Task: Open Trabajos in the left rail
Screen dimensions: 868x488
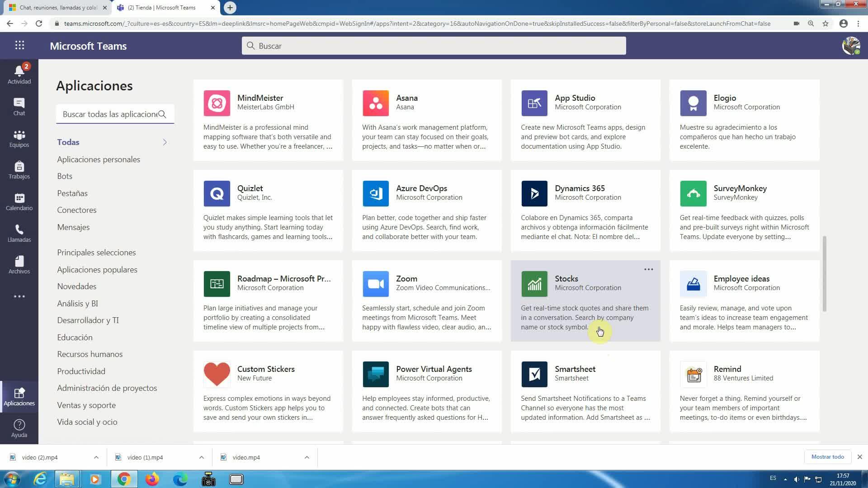Action: click(x=19, y=170)
